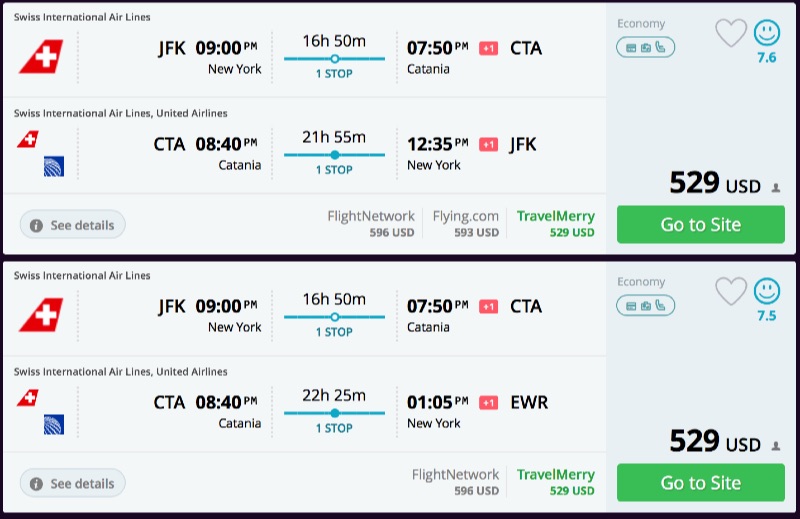Go to Site for the second 529 USD flight

700,483
